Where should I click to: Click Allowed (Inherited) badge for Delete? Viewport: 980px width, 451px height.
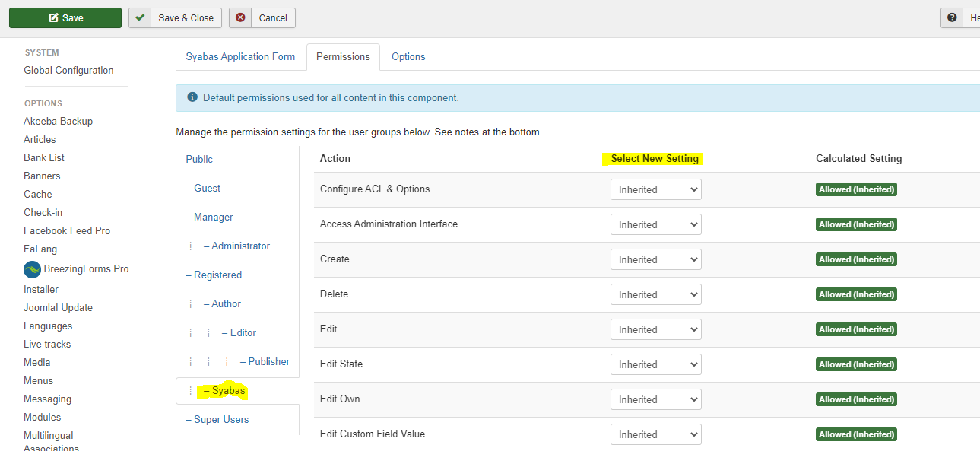point(857,294)
